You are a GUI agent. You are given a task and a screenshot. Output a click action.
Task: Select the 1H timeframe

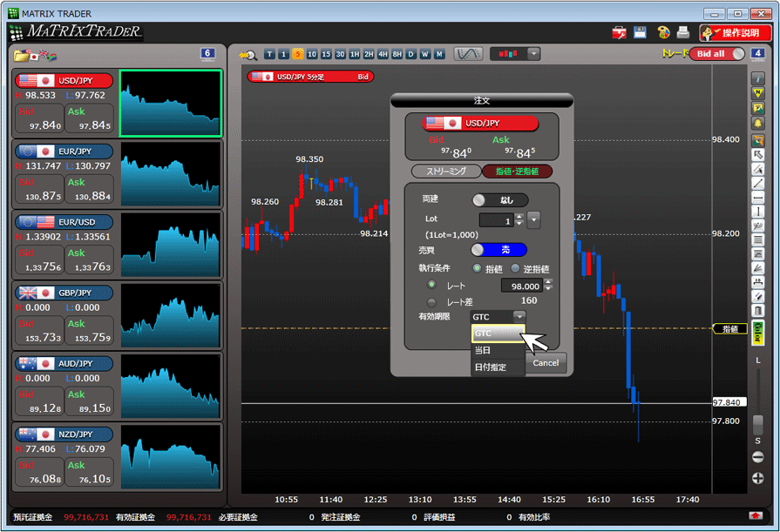click(x=354, y=54)
